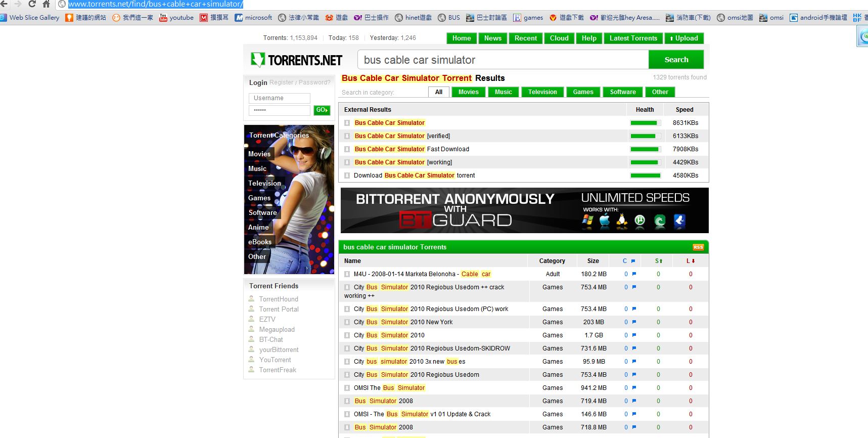Click the Username input field
The image size is (868, 438).
pyautogui.click(x=279, y=98)
